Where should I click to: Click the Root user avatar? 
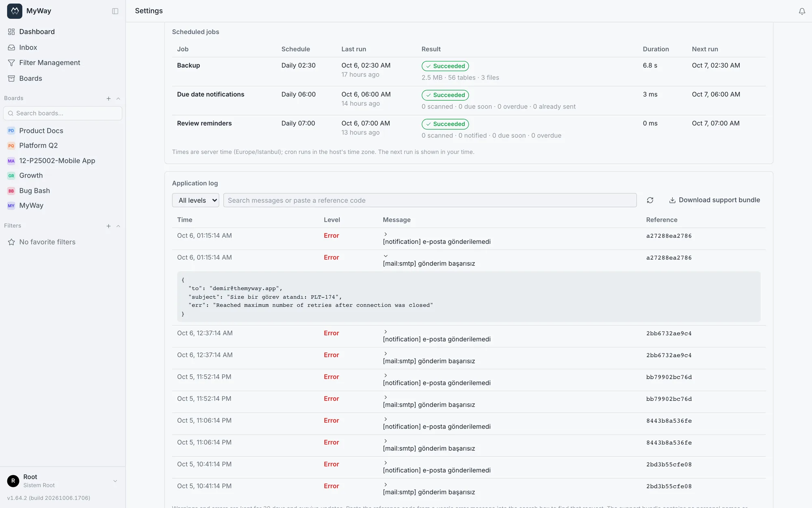click(x=13, y=481)
